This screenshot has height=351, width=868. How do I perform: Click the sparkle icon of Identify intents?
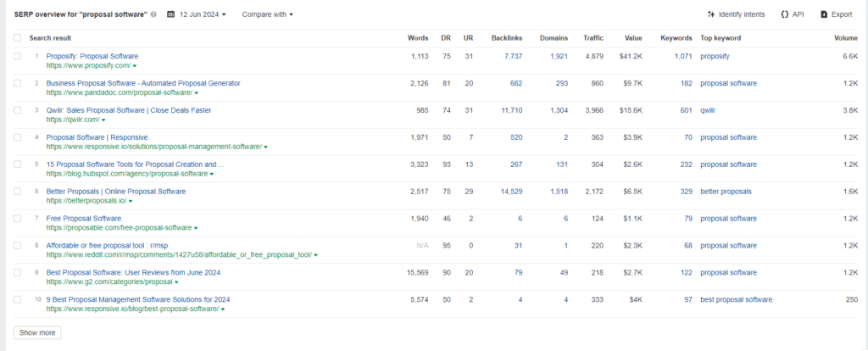click(711, 14)
